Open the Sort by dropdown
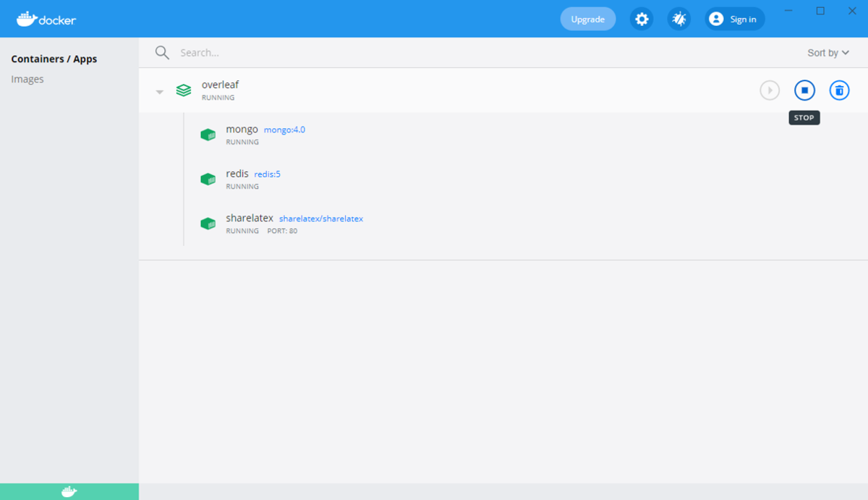The image size is (868, 500). (x=828, y=53)
